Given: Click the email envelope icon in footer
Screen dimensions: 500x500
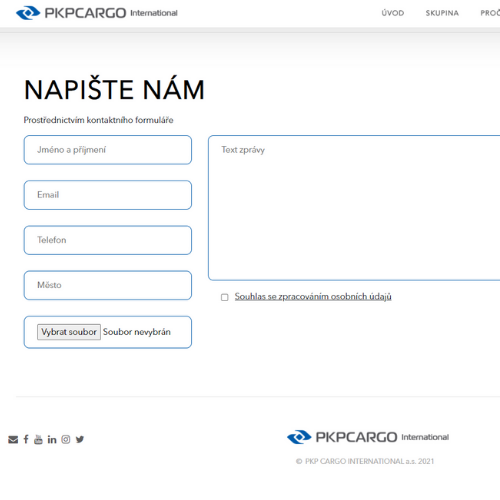Looking at the screenshot, I should pos(13,440).
